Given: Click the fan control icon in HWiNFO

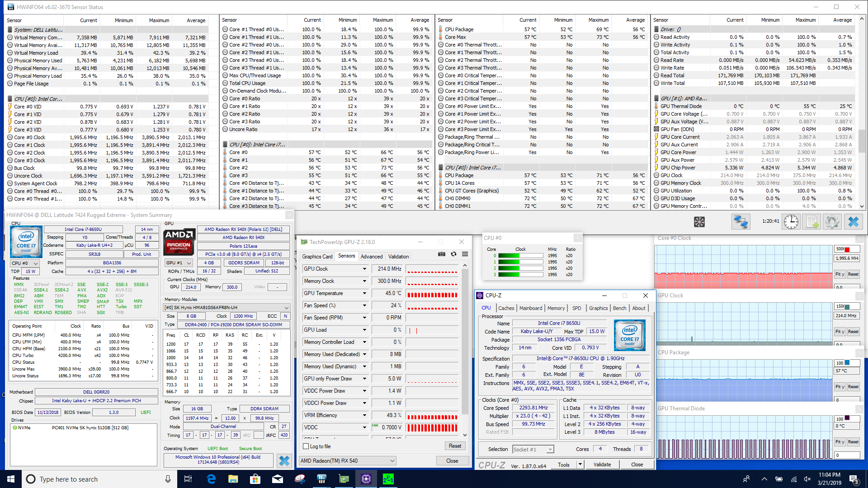Looking at the screenshot, I should (699, 222).
